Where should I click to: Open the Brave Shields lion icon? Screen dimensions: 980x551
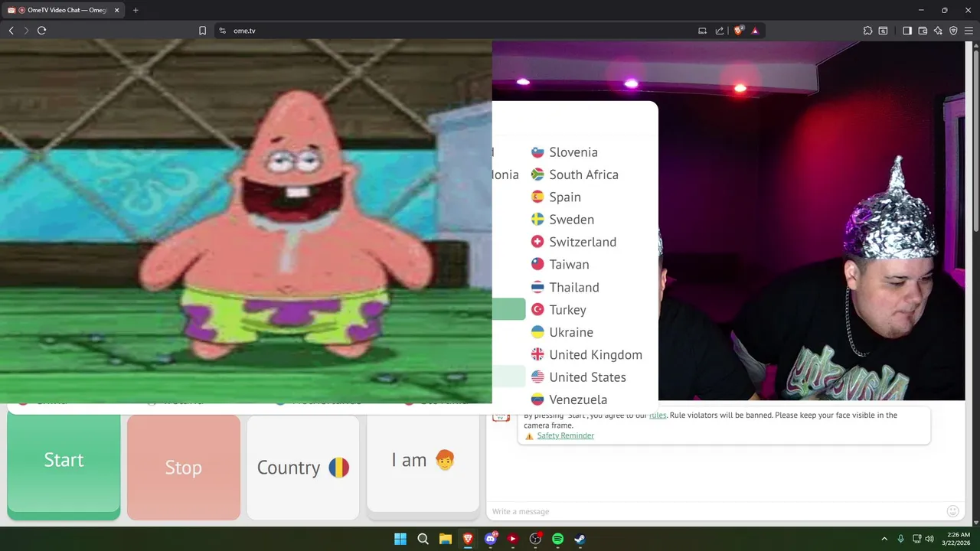(739, 31)
